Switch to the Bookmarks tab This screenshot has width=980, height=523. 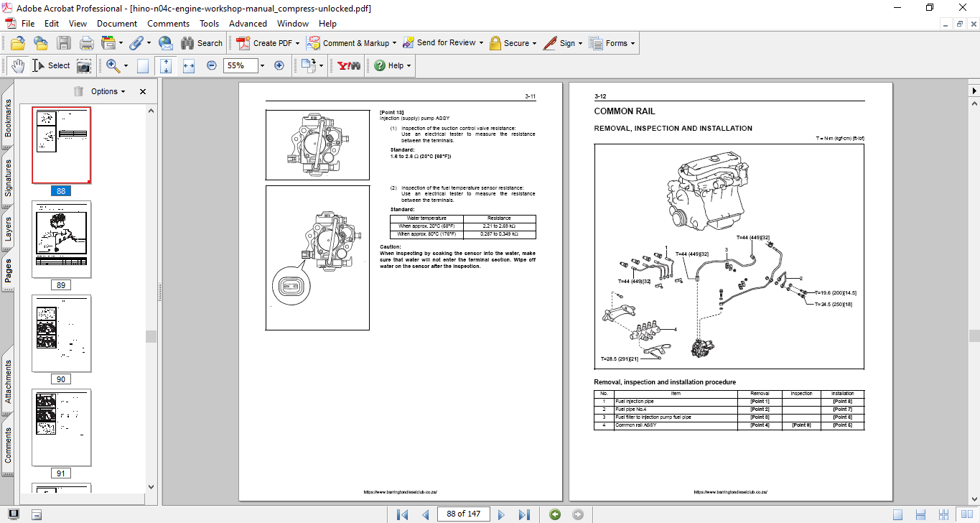tap(8, 119)
